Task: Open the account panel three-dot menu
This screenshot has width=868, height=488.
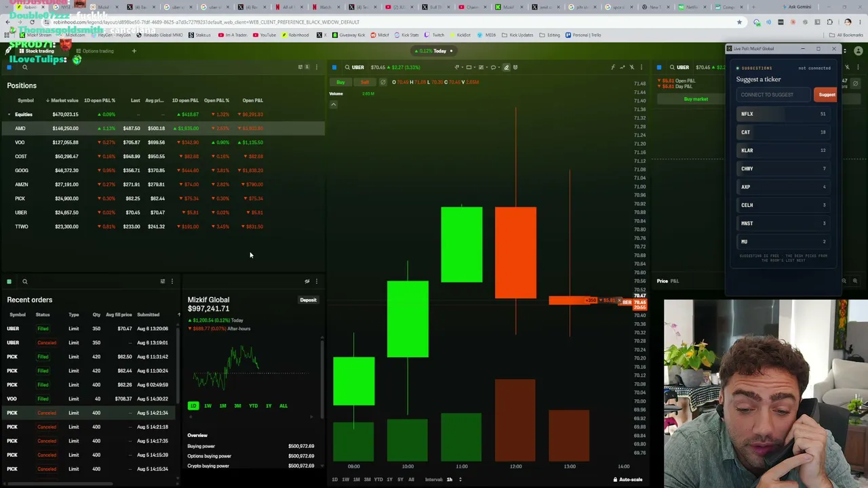Action: [316, 281]
